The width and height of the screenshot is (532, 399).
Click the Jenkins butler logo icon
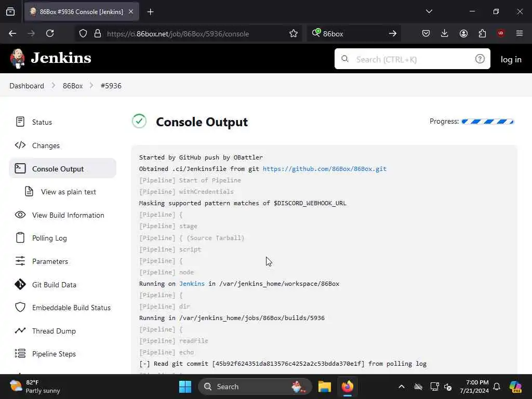(x=17, y=58)
